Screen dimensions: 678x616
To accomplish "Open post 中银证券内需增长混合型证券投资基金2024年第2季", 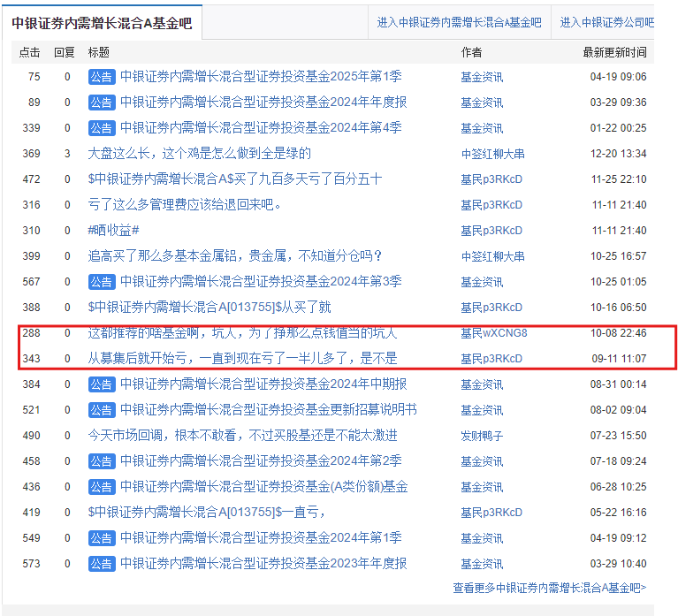I will click(261, 460).
